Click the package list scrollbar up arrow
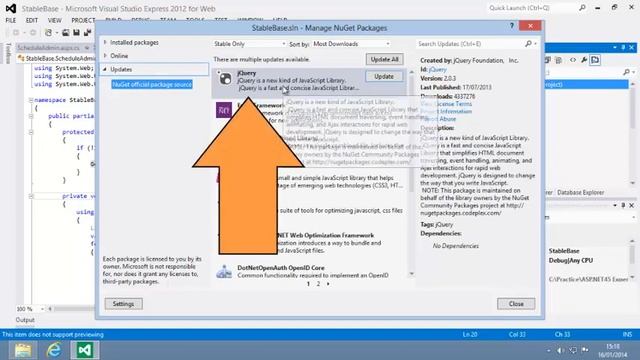This screenshot has width=640, height=360. (x=411, y=72)
